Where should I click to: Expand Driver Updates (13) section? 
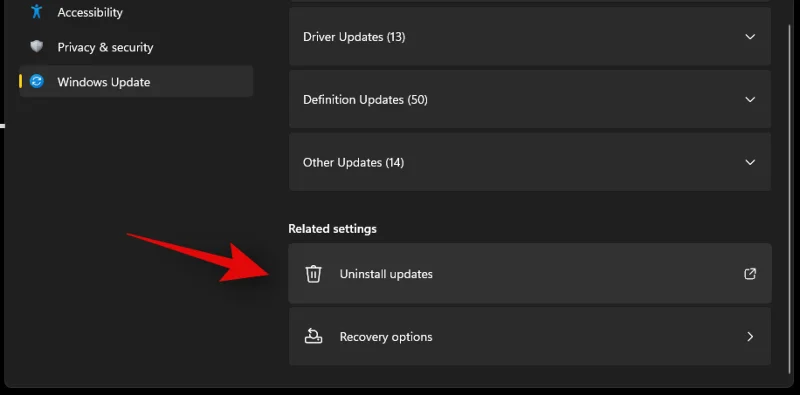point(530,37)
